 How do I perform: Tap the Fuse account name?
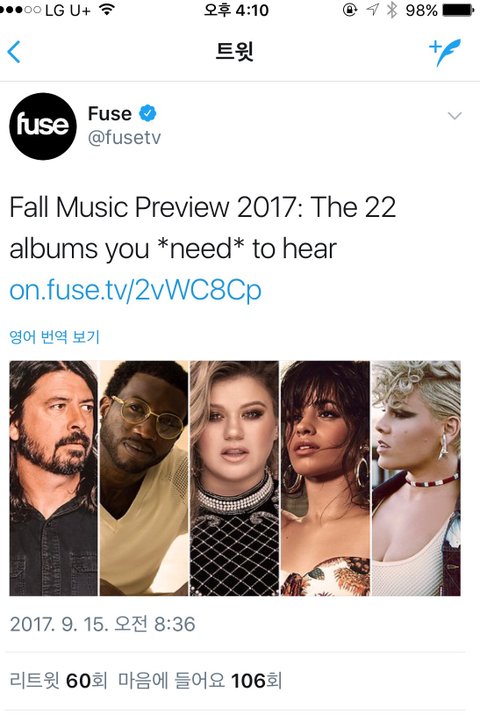coord(110,113)
